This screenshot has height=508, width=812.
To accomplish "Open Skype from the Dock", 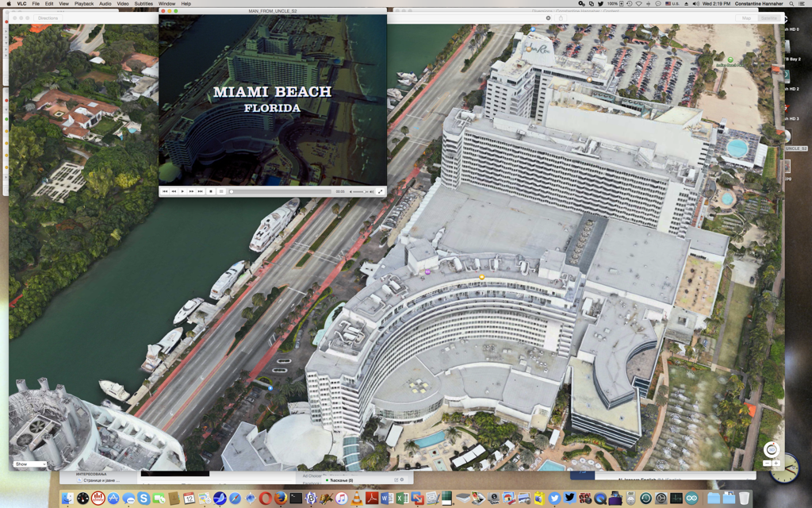I will (144, 498).
